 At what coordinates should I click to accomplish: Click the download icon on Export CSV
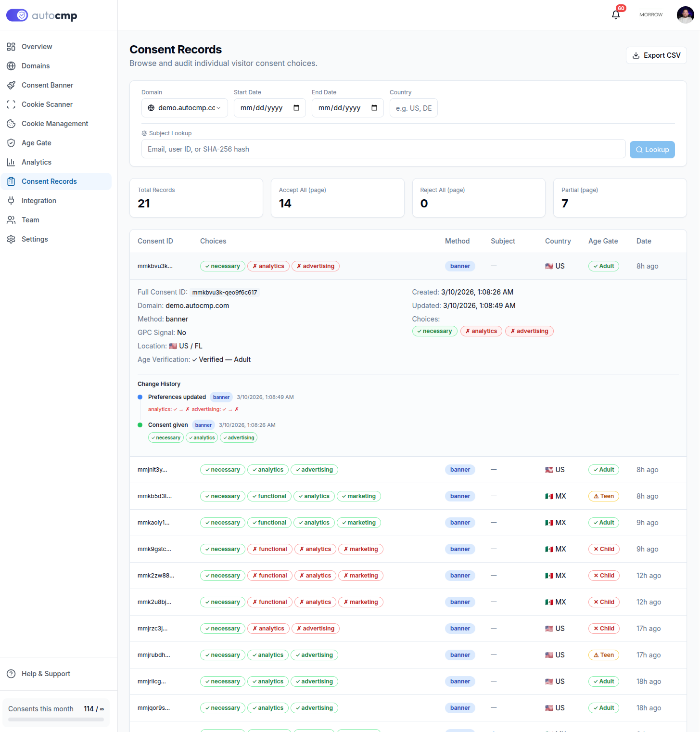tap(636, 55)
